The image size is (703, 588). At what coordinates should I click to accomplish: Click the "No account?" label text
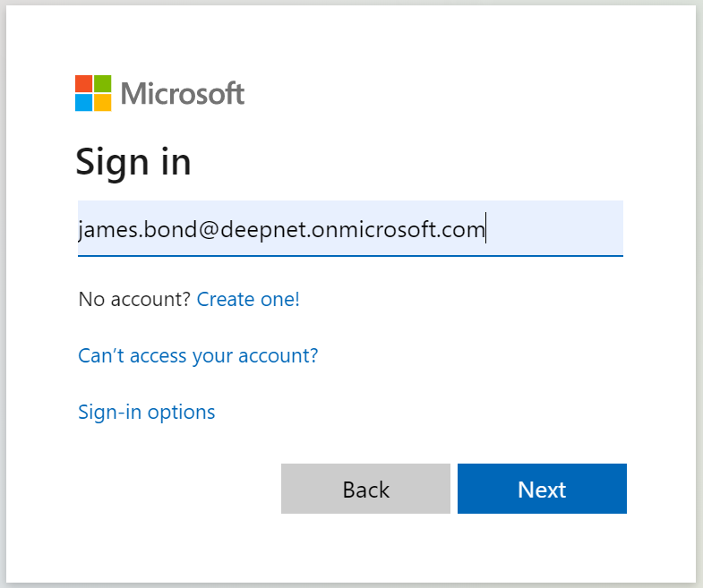(134, 300)
